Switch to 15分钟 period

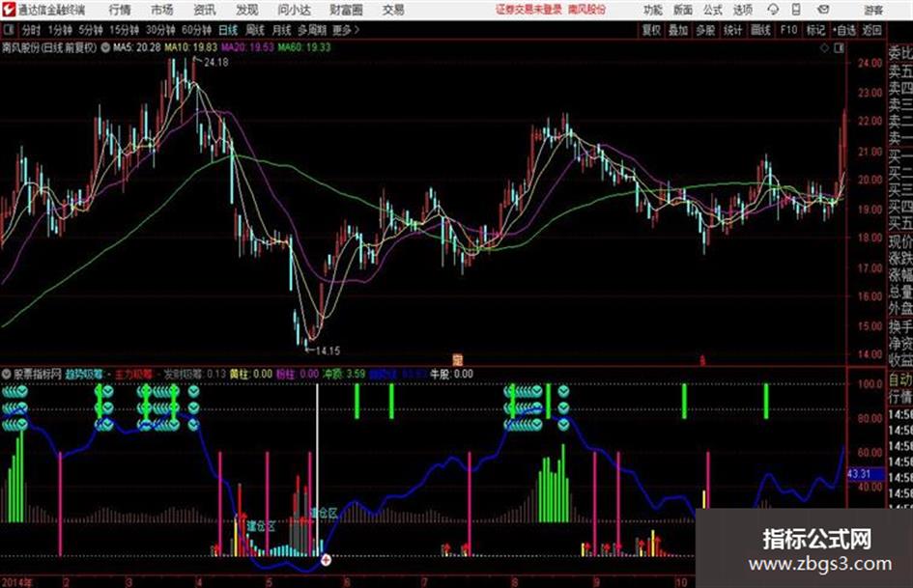(124, 30)
